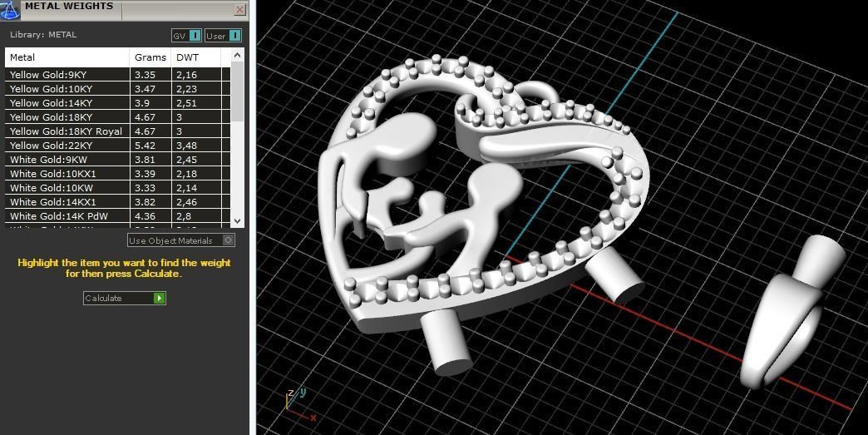The width and height of the screenshot is (868, 435).
Task: Close the Metal Weights panel
Action: click(x=239, y=9)
